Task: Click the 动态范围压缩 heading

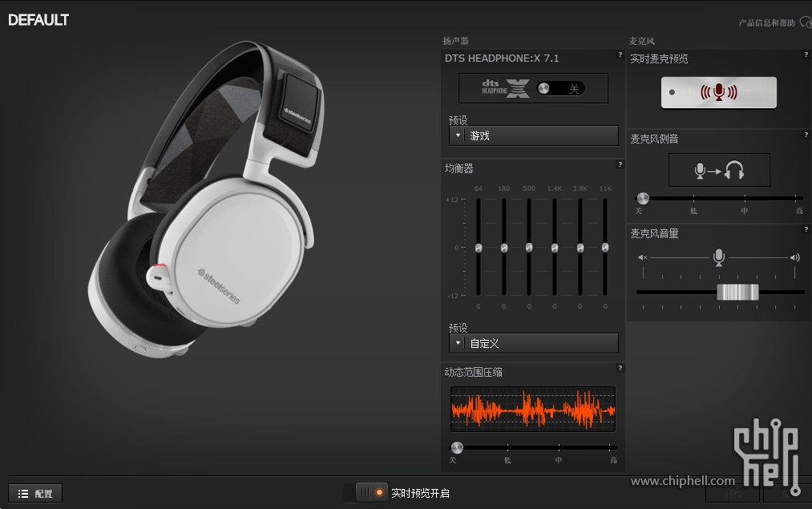Action: click(473, 372)
